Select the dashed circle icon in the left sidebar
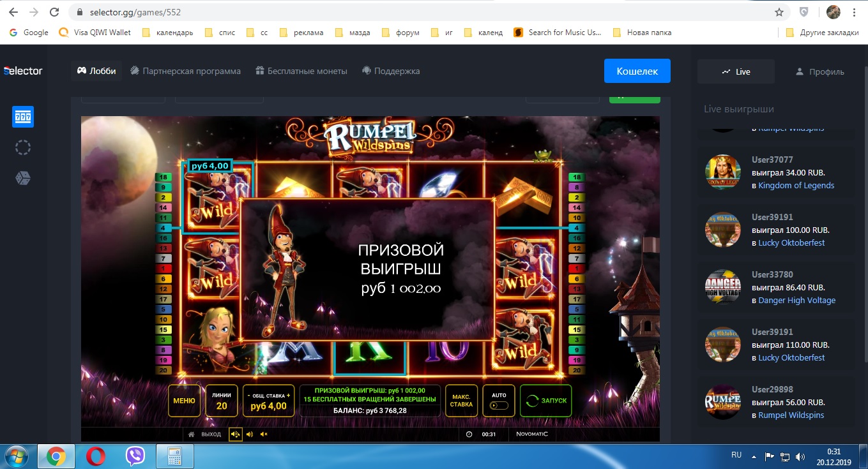This screenshot has height=469, width=868. (x=23, y=147)
